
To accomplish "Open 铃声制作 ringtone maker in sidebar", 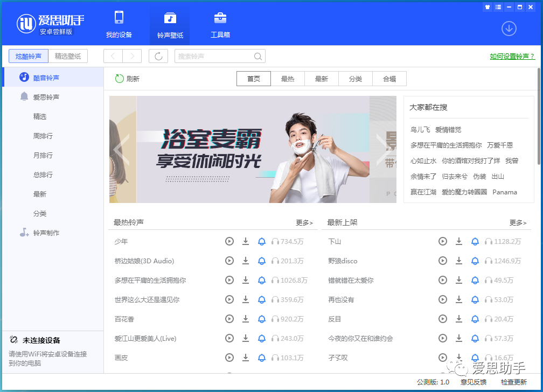I will pos(53,233).
